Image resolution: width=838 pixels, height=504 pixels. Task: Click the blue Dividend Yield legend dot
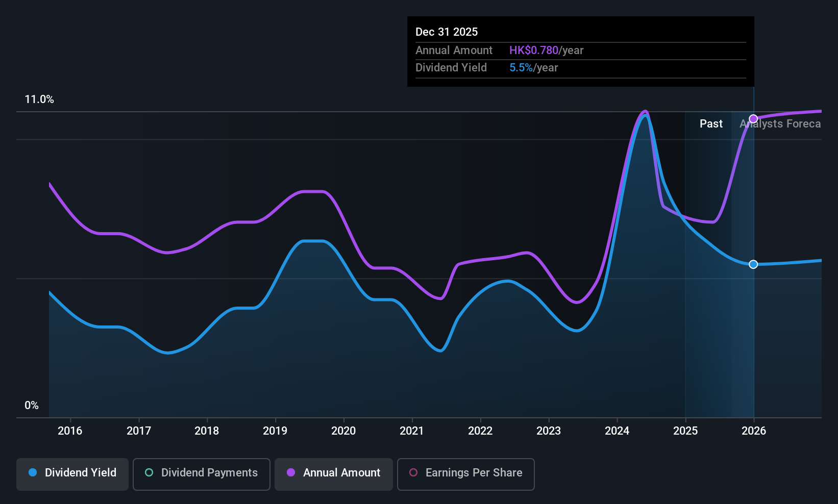[33, 472]
